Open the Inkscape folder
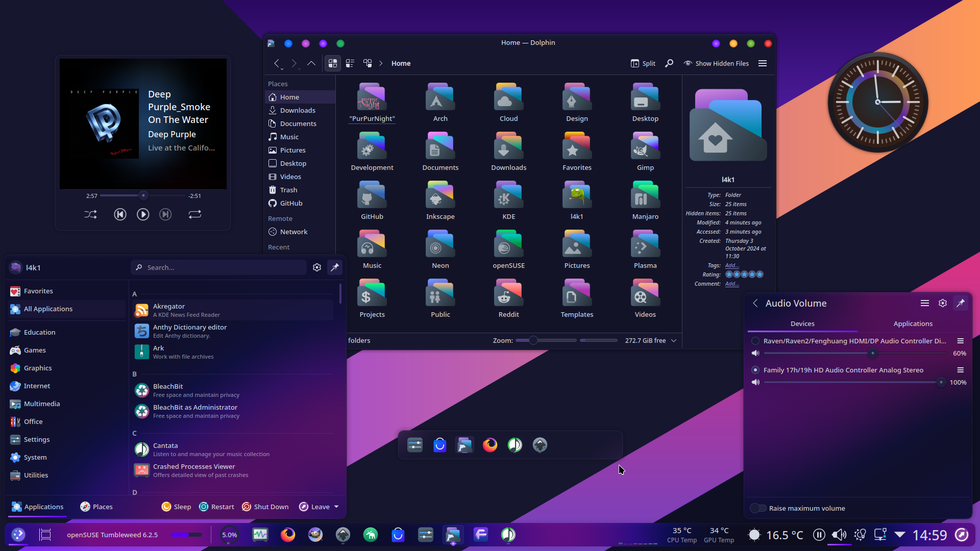Screen dimensions: 980x551 [440, 200]
